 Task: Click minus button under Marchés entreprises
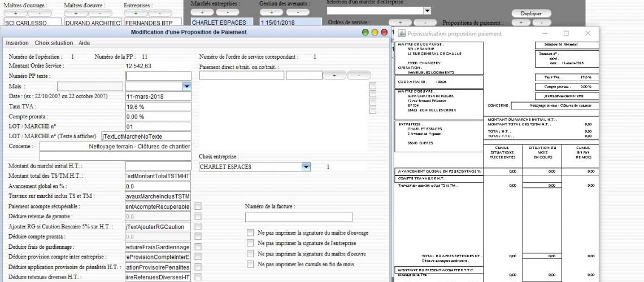pos(228,12)
